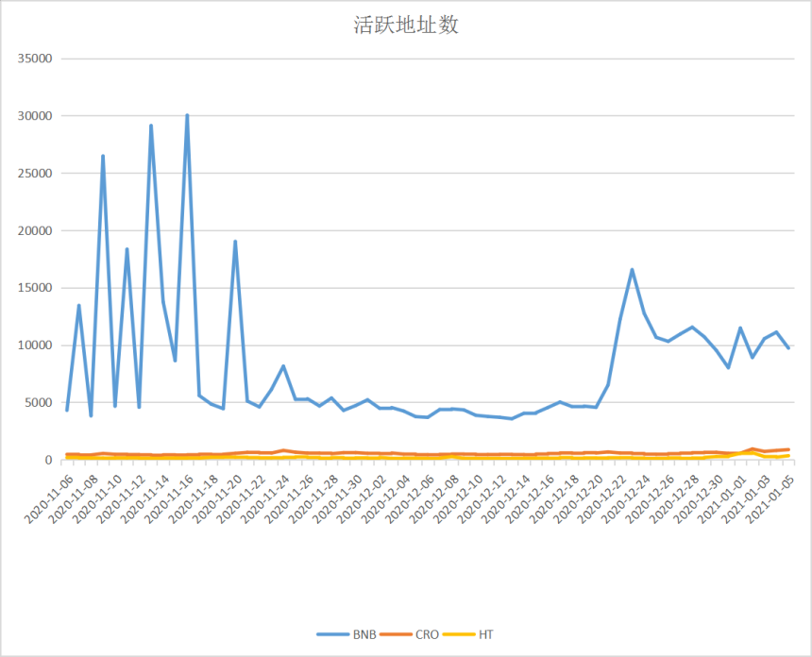Click the first BNB data point at 2020-11-06

pos(66,410)
